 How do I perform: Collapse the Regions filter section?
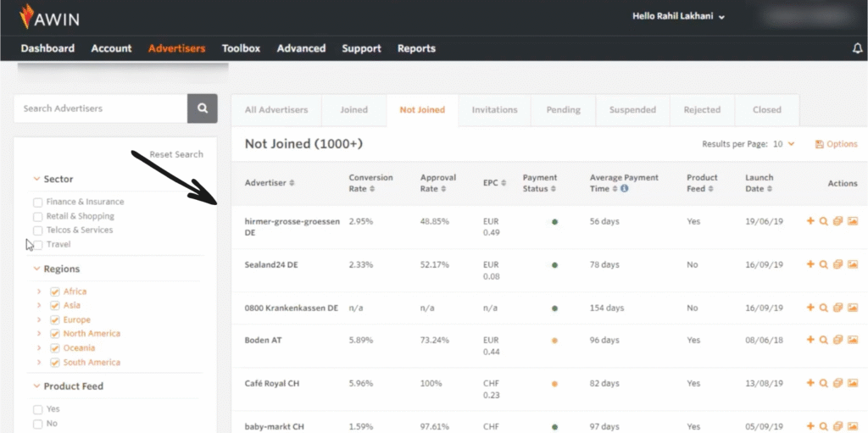click(36, 269)
